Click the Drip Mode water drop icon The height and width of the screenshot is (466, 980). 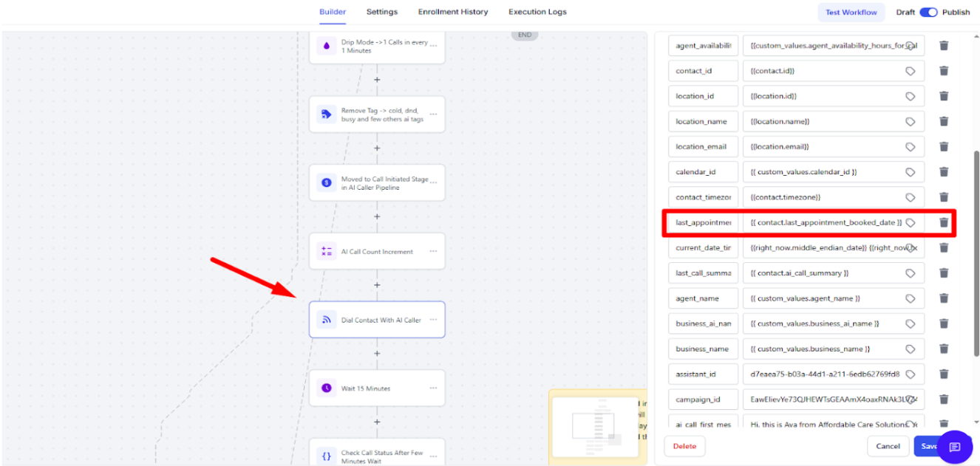[326, 46]
